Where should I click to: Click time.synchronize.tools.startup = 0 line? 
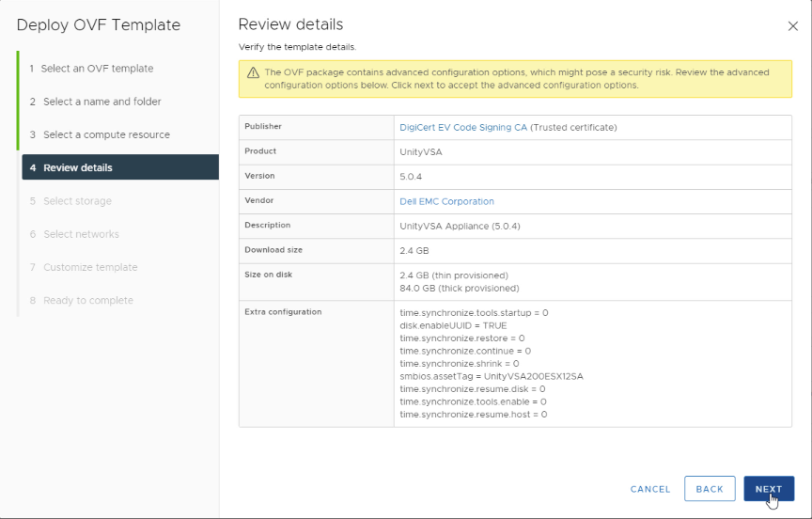click(x=474, y=313)
